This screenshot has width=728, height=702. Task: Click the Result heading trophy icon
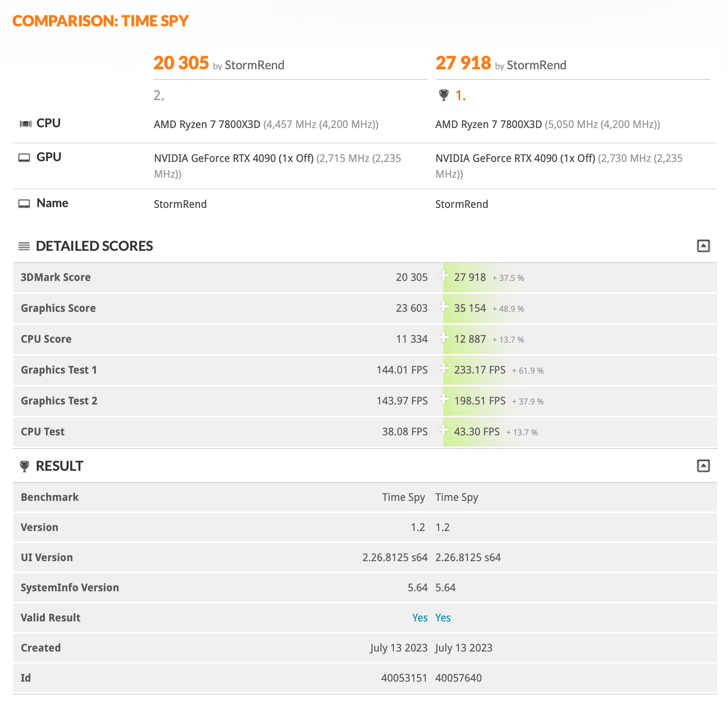pos(24,466)
